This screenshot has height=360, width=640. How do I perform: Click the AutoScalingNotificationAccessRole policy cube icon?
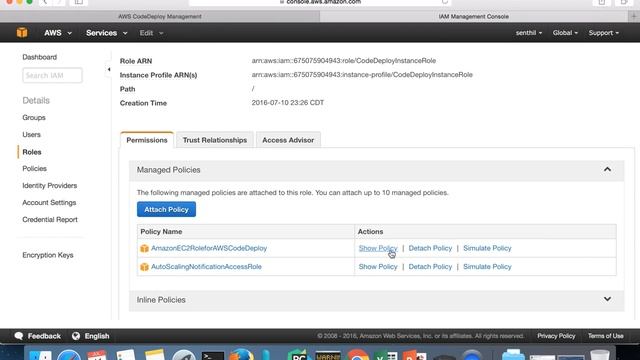tap(144, 267)
